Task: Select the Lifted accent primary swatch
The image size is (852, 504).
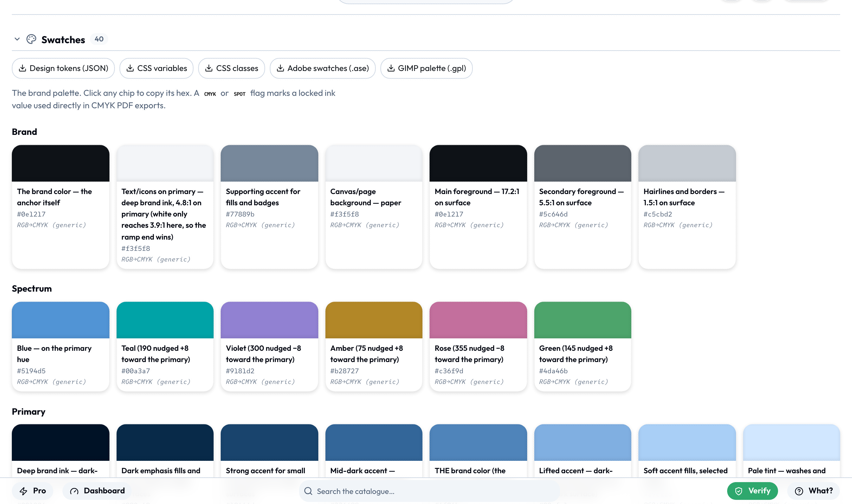Action: pos(583,450)
